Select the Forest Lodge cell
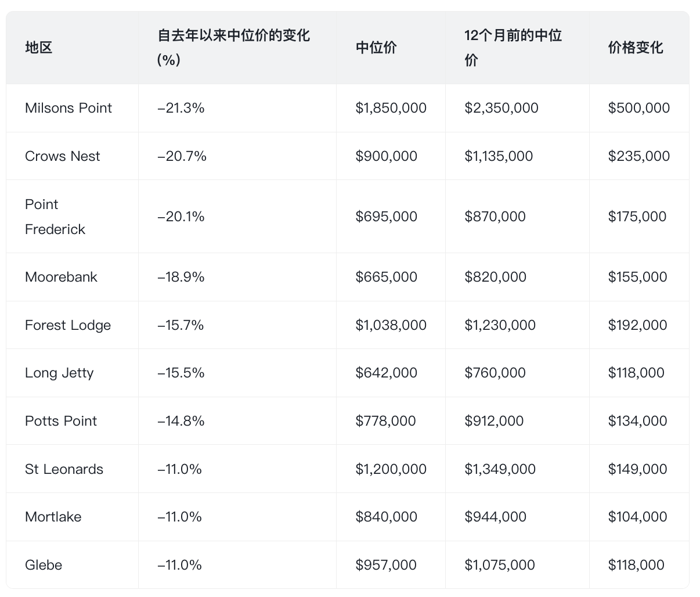 tap(68, 325)
